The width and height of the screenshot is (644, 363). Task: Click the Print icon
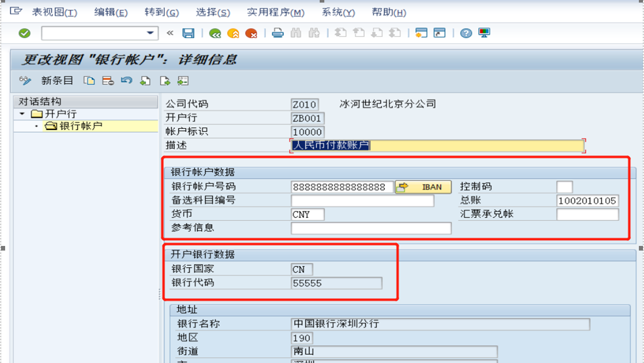tap(277, 33)
